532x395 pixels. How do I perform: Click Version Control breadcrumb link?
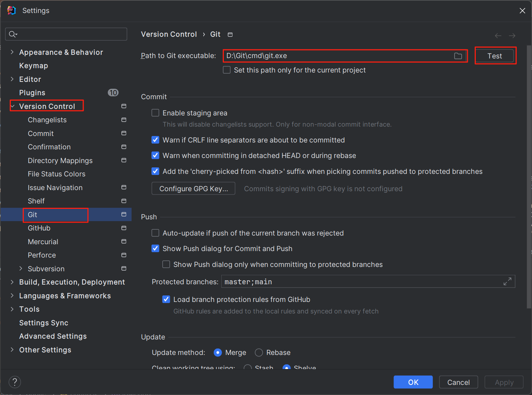coord(169,34)
